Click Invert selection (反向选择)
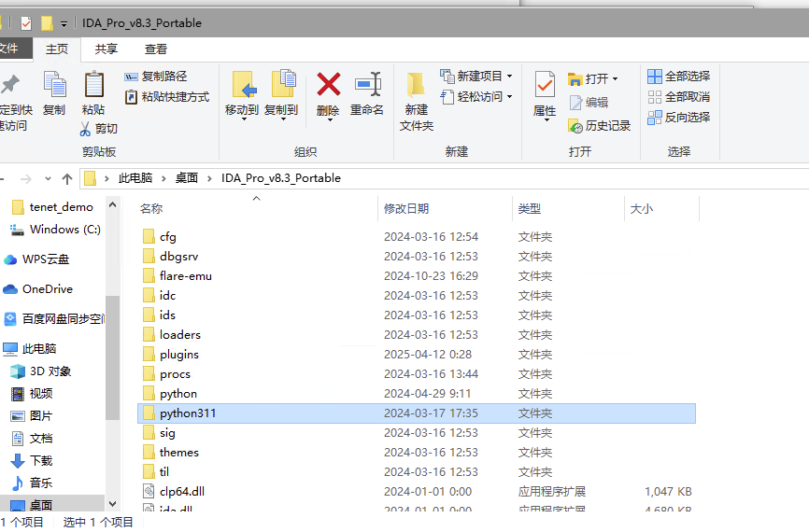This screenshot has height=532, width=809. (678, 118)
